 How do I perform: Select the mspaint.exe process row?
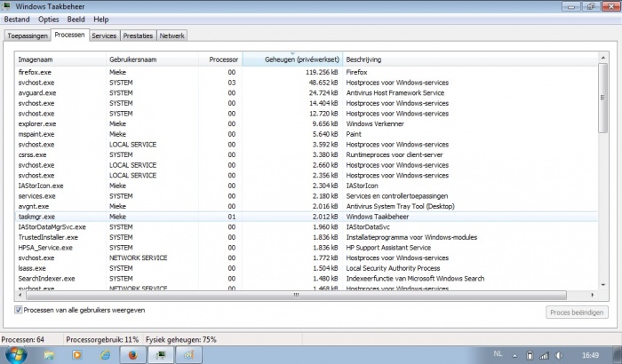tap(307, 134)
